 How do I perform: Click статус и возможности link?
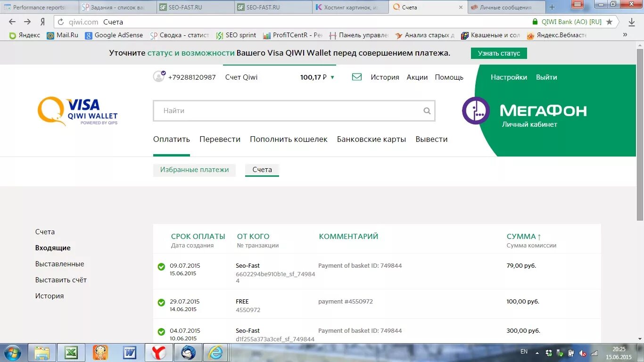(191, 53)
